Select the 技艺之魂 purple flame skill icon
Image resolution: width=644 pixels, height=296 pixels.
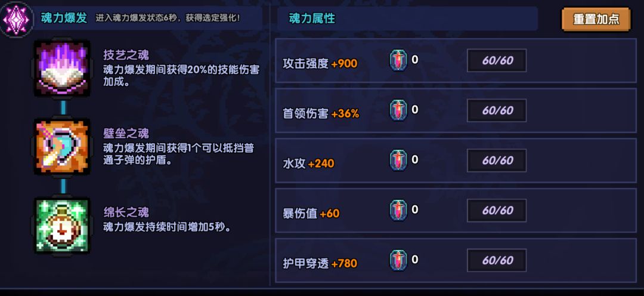(61, 68)
